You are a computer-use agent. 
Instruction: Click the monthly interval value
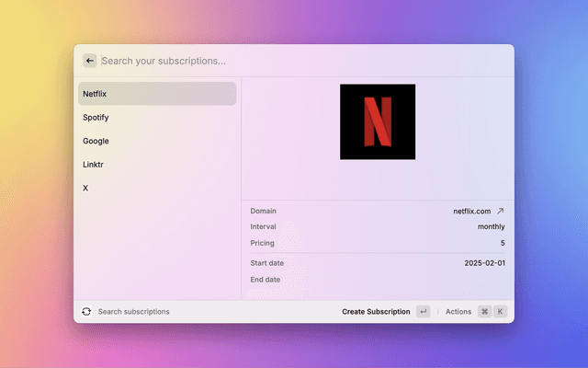point(491,226)
